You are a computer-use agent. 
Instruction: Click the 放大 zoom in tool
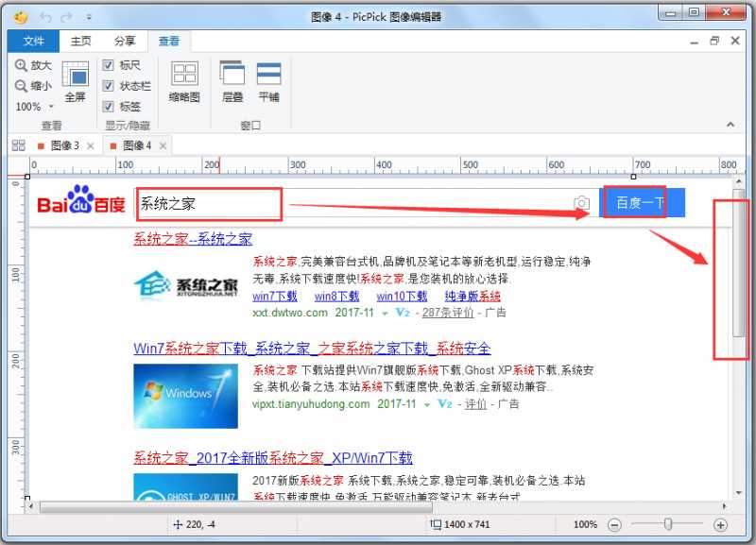[33, 65]
